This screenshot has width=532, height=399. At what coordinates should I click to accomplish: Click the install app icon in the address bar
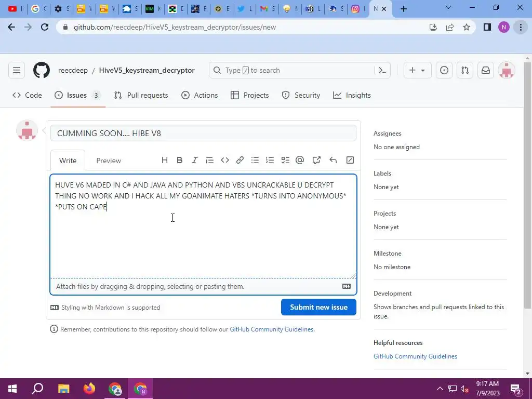[x=433, y=27]
